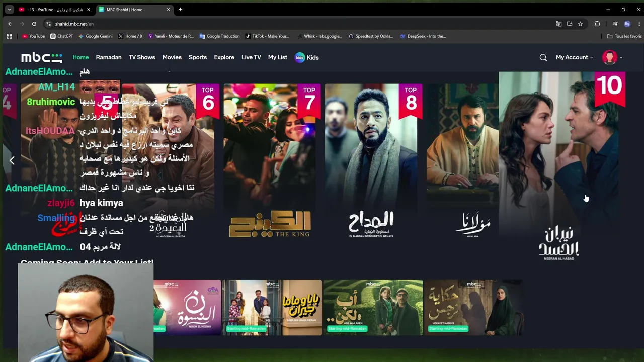Open the media control icon in toolbar
This screenshot has width=644, height=362.
(x=615, y=24)
